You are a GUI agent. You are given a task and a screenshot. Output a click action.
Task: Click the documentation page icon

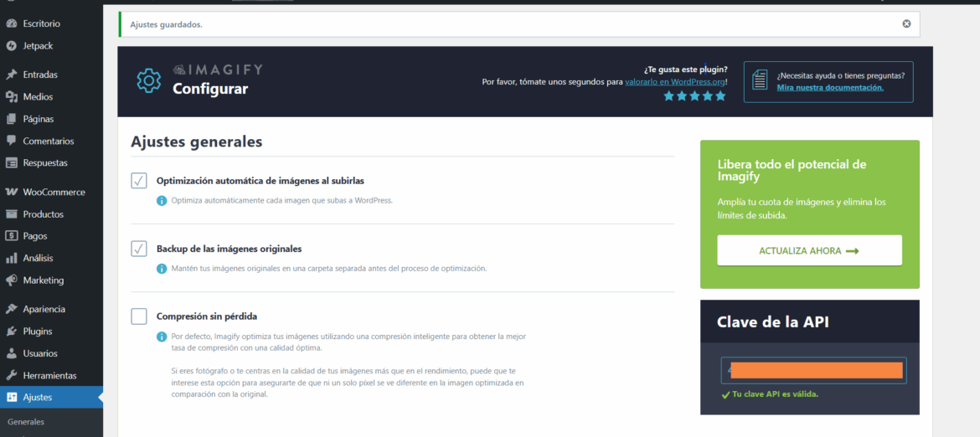pos(760,81)
